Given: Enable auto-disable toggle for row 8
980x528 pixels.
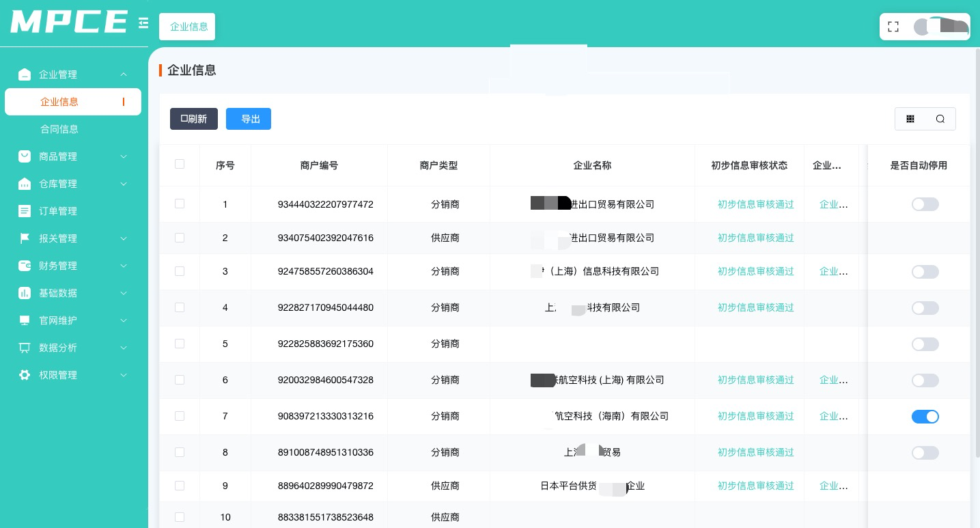Looking at the screenshot, I should pyautogui.click(x=925, y=453).
